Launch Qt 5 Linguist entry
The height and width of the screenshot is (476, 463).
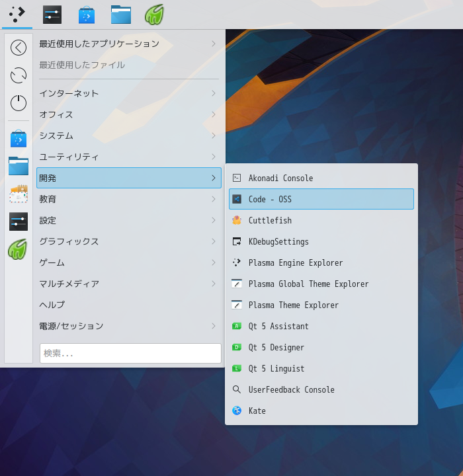click(x=321, y=368)
